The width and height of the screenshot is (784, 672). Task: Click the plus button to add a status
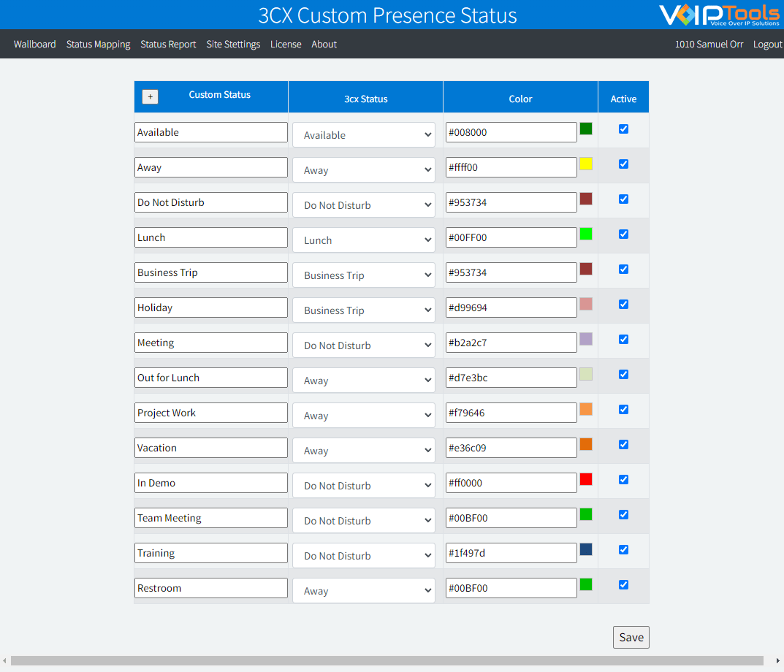tap(150, 96)
